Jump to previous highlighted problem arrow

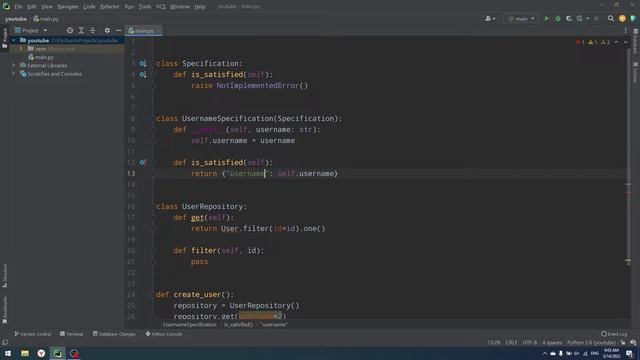(x=616, y=42)
